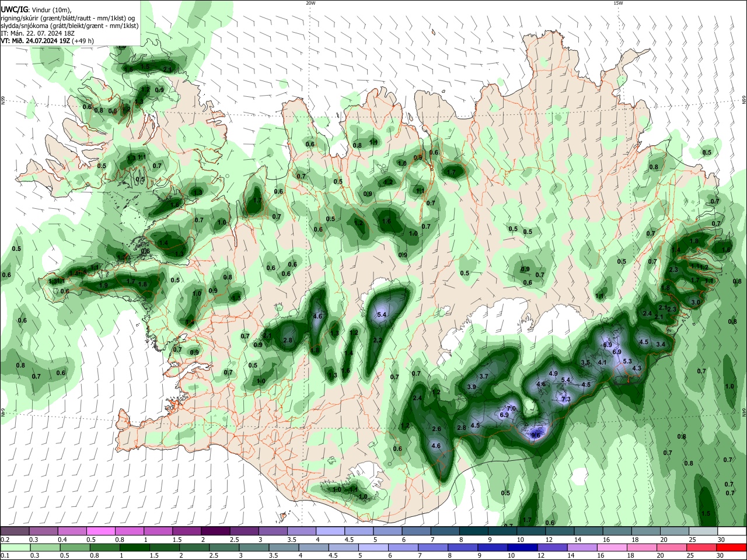
Task: Click the 'slydda/snjókoma' legend description line
Action: tap(69, 26)
